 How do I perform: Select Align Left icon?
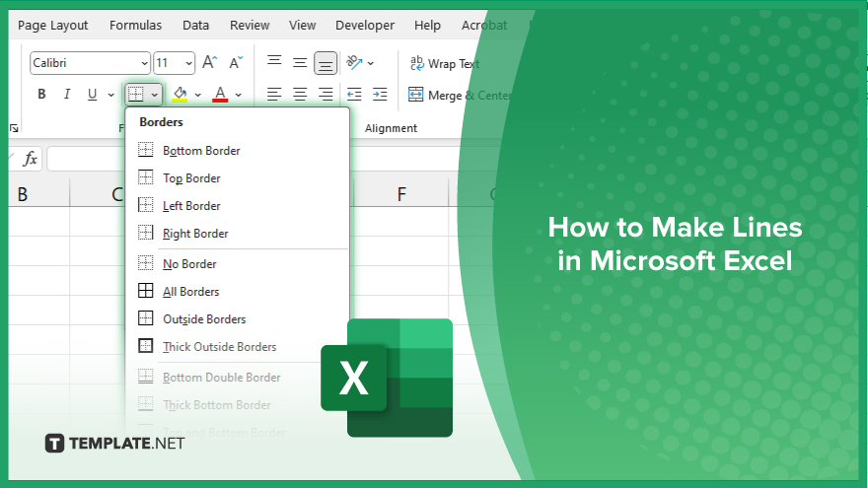274,94
